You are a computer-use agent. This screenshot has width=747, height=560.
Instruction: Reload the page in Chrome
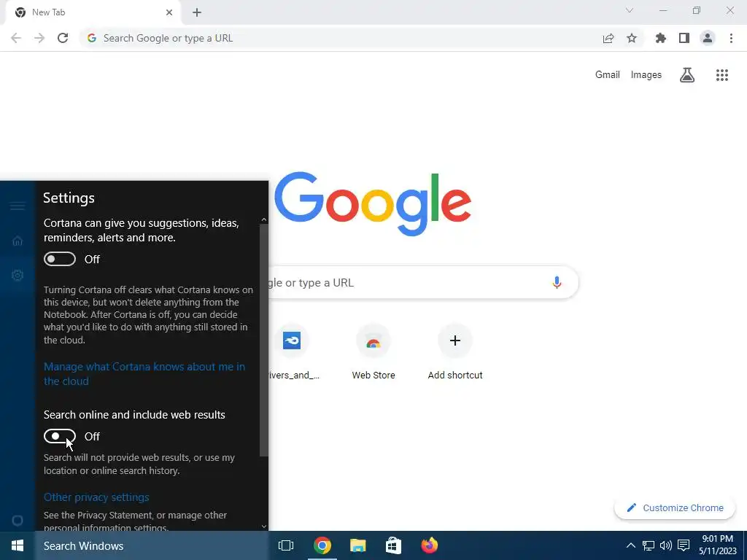63,38
